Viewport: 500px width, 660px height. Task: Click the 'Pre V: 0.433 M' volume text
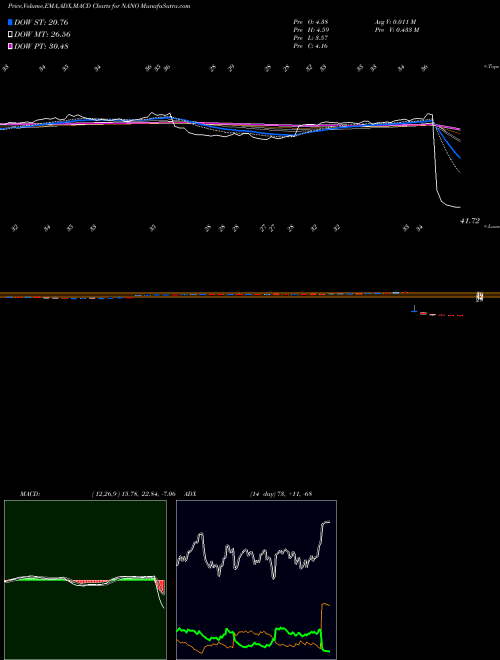396,30
